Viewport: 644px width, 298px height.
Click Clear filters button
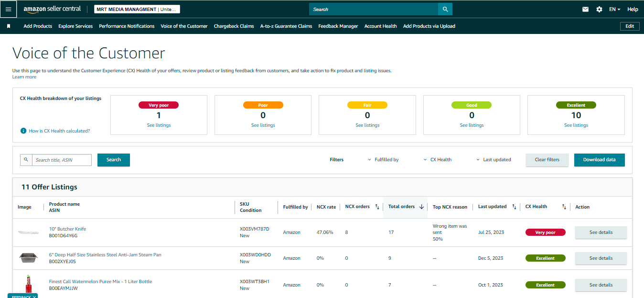[x=547, y=160]
